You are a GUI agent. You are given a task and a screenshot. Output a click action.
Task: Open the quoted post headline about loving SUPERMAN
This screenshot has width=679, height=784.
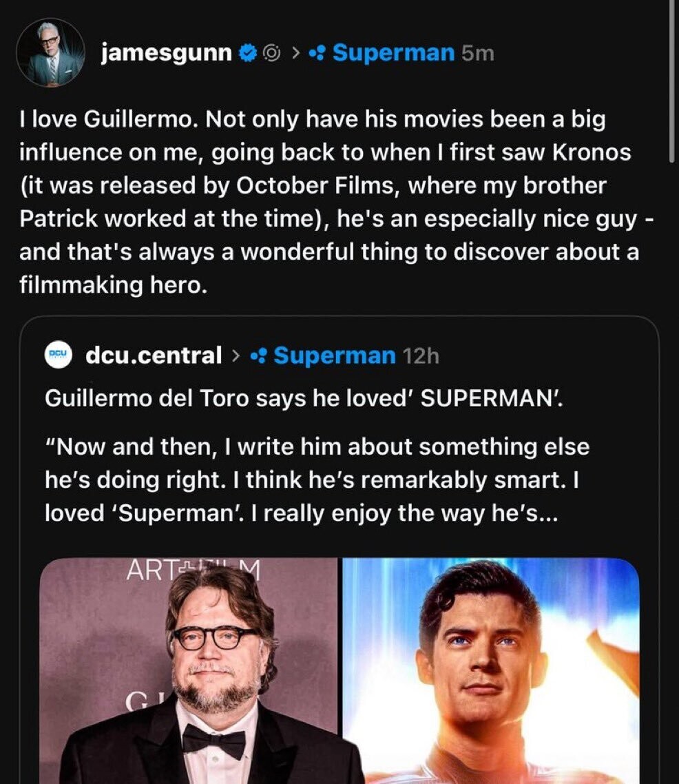tap(303, 400)
